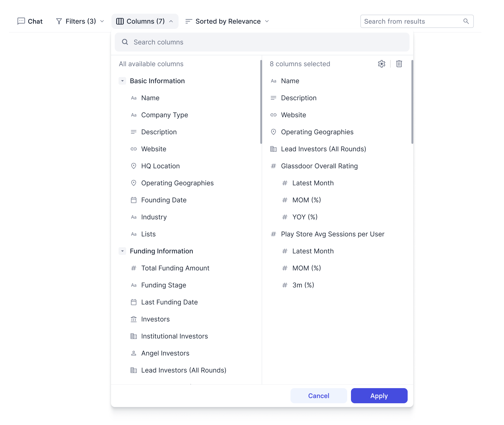Select HQ Location in available columns

coord(160,166)
